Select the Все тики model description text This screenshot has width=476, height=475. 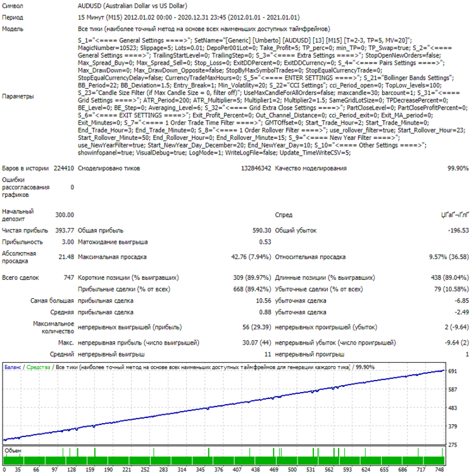pos(204,29)
